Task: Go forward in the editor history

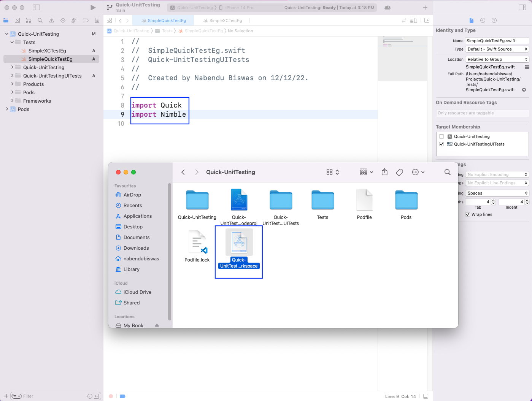Action: (x=127, y=21)
